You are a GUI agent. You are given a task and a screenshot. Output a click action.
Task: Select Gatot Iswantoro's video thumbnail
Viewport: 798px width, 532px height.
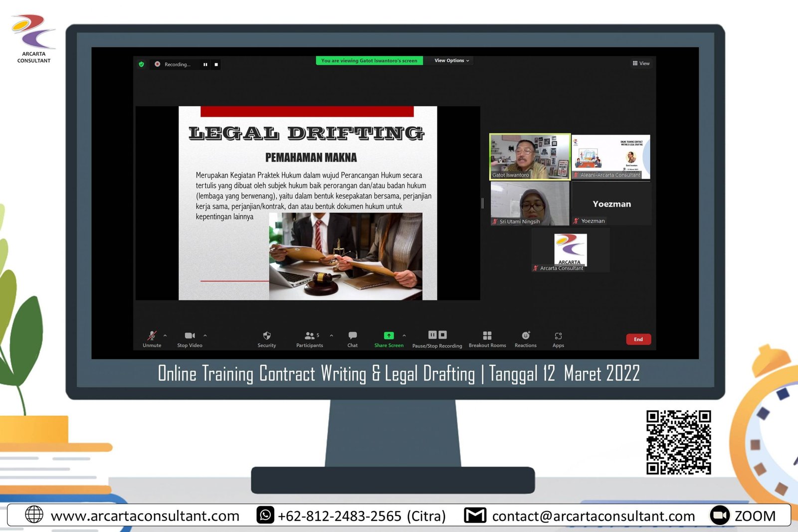click(530, 157)
